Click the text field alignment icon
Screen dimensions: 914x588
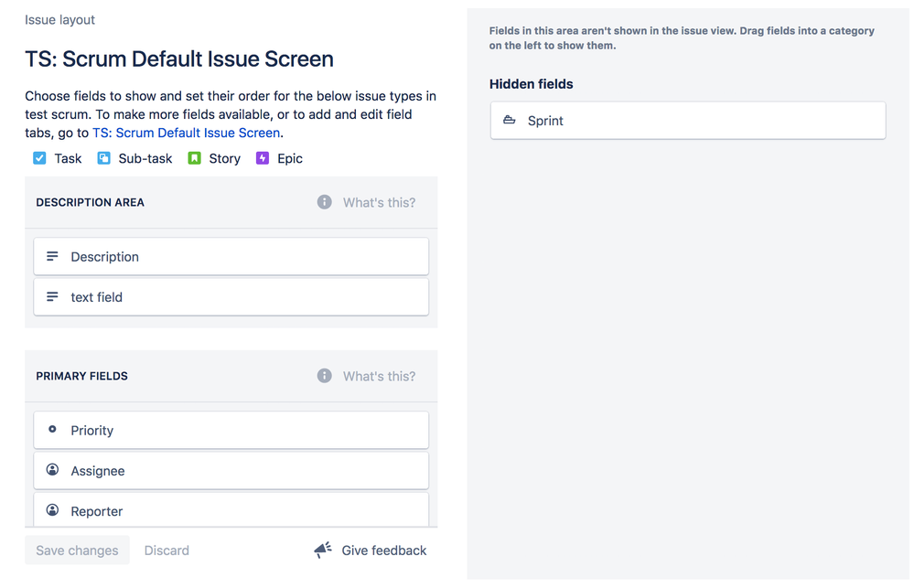pos(53,296)
